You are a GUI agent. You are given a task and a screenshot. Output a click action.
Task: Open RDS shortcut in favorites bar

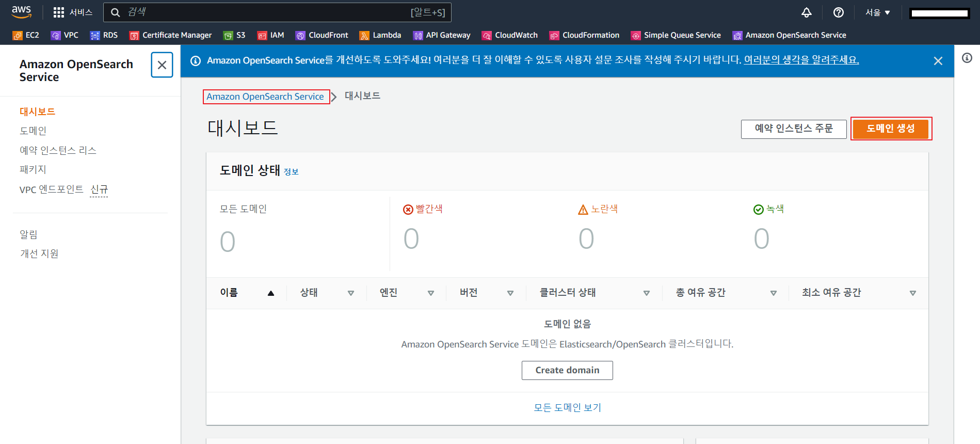[104, 35]
